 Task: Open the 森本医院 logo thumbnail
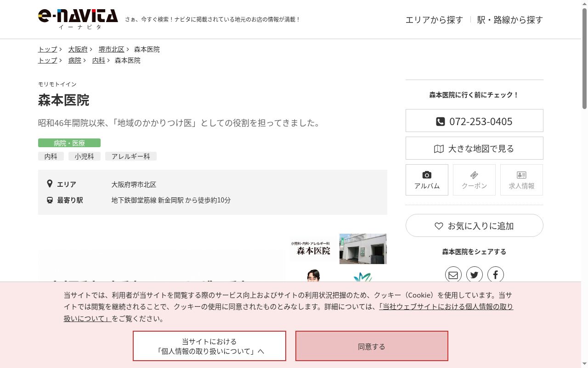[313, 249]
